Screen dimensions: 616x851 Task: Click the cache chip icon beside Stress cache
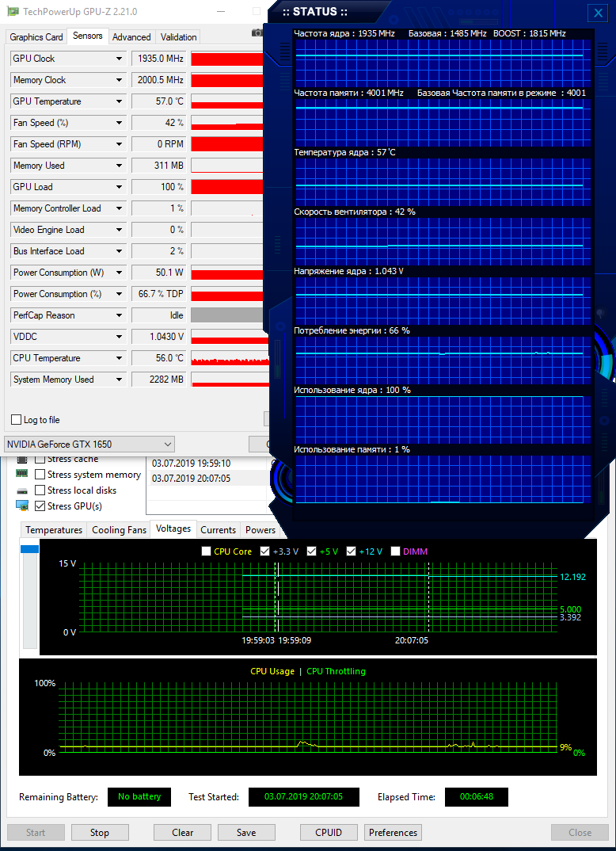pyautogui.click(x=21, y=460)
